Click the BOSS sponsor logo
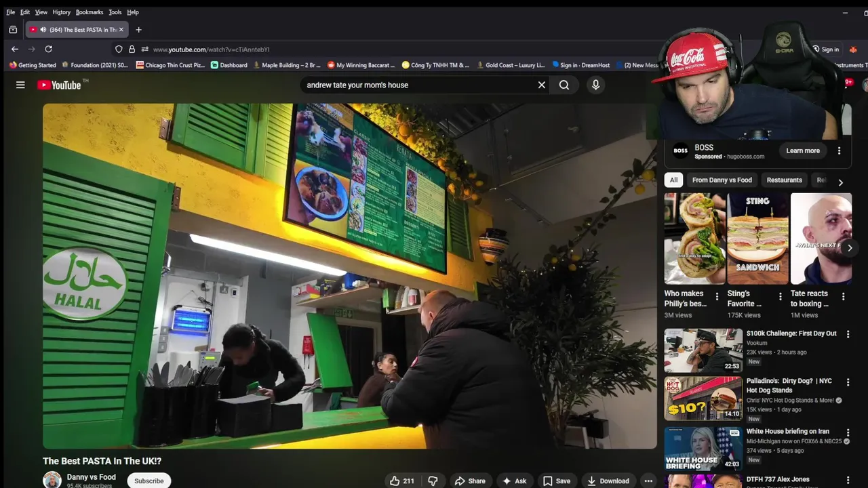Screen dimensions: 868x488 [x=680, y=150]
